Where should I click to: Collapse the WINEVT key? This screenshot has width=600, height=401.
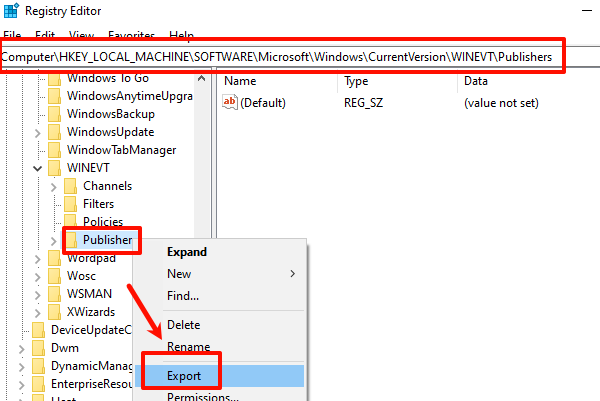[38, 168]
